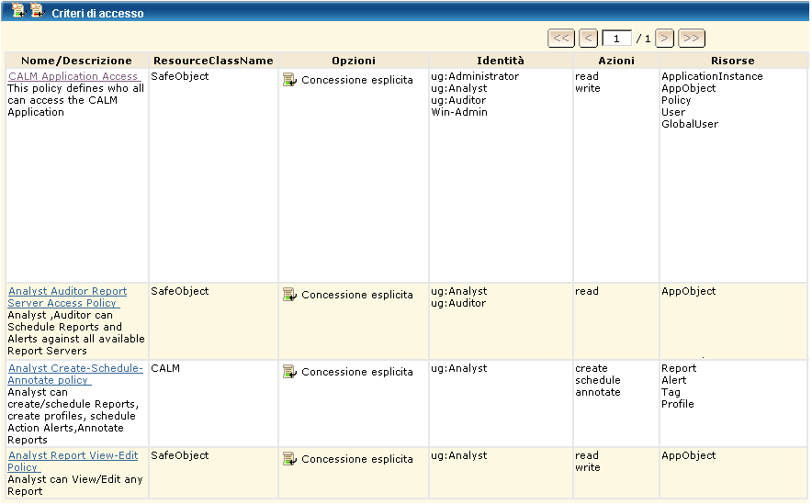Click grant icon in Analyst Report View-Edit row
The height and width of the screenshot is (504, 812).
coord(289,459)
